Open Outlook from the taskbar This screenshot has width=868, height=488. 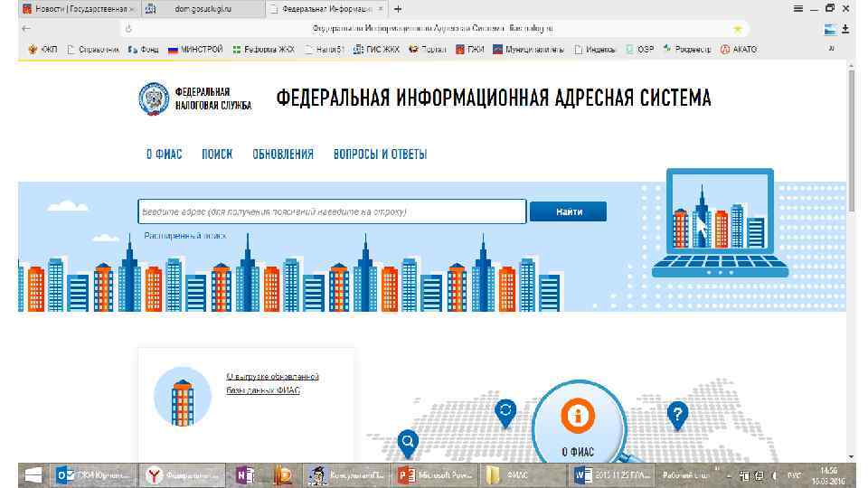click(x=94, y=475)
